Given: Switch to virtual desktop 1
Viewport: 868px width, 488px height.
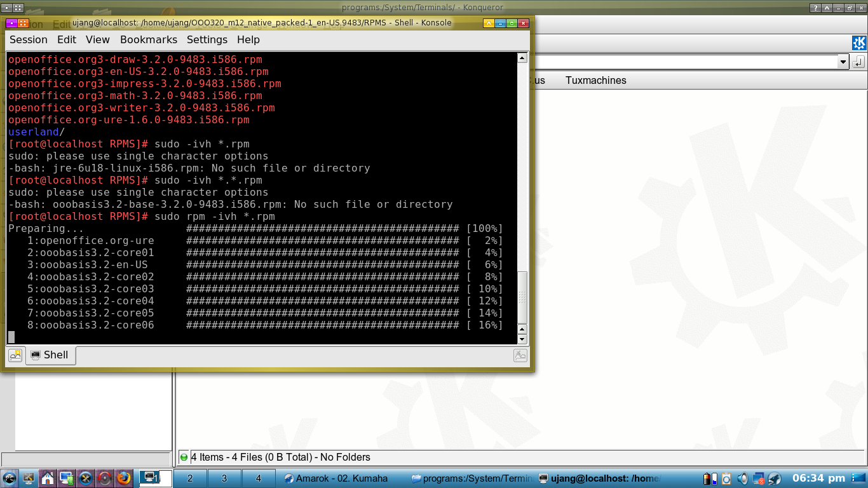Looking at the screenshot, I should [156, 478].
